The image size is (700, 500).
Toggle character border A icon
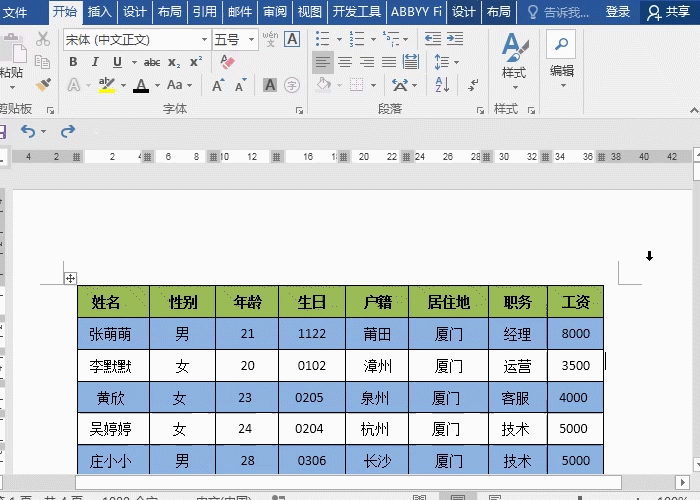tap(292, 39)
